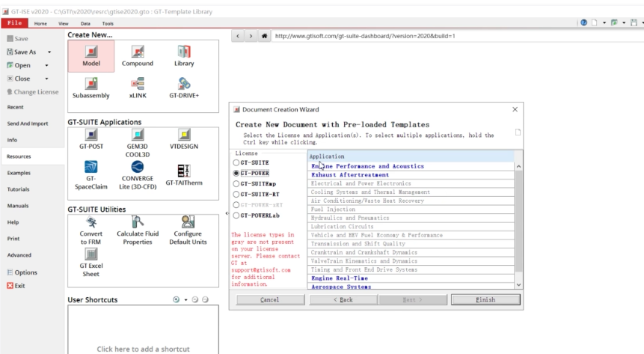
Task: Select the Exhaust Aftertreatment application
Action: 411,174
